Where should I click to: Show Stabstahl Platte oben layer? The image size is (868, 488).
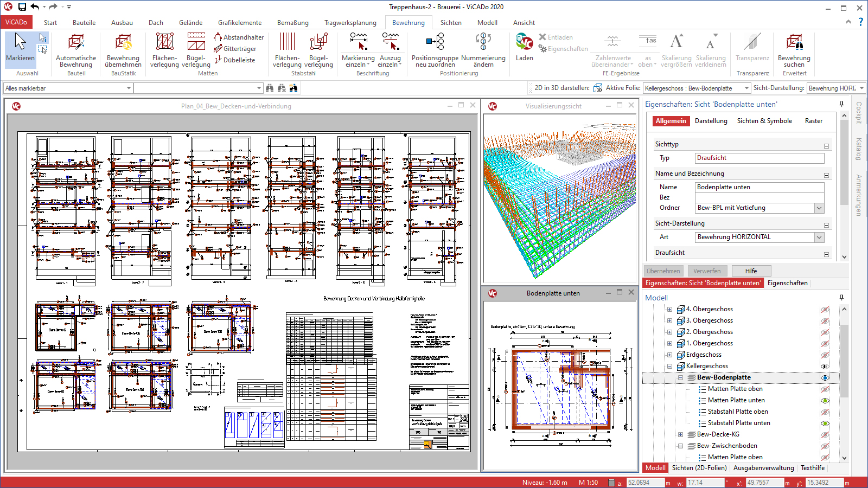[825, 412]
